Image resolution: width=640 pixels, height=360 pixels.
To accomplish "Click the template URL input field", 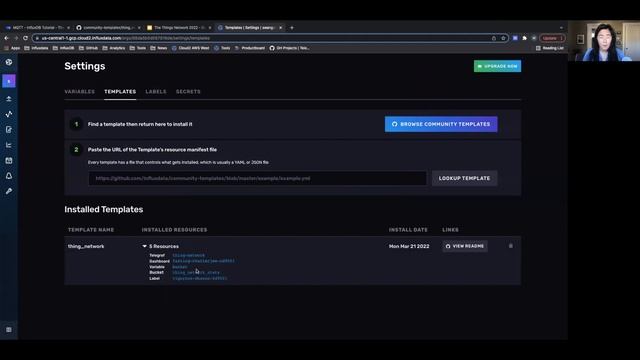I will click(x=258, y=178).
